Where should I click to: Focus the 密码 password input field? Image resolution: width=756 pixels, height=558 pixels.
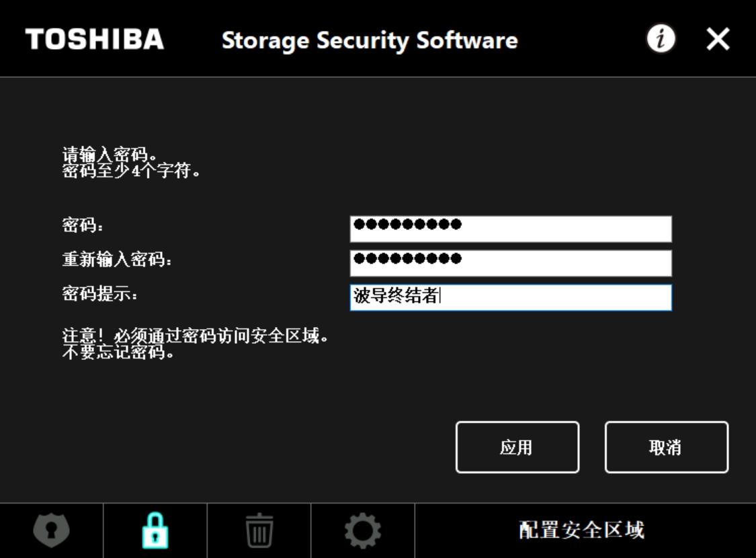click(509, 229)
